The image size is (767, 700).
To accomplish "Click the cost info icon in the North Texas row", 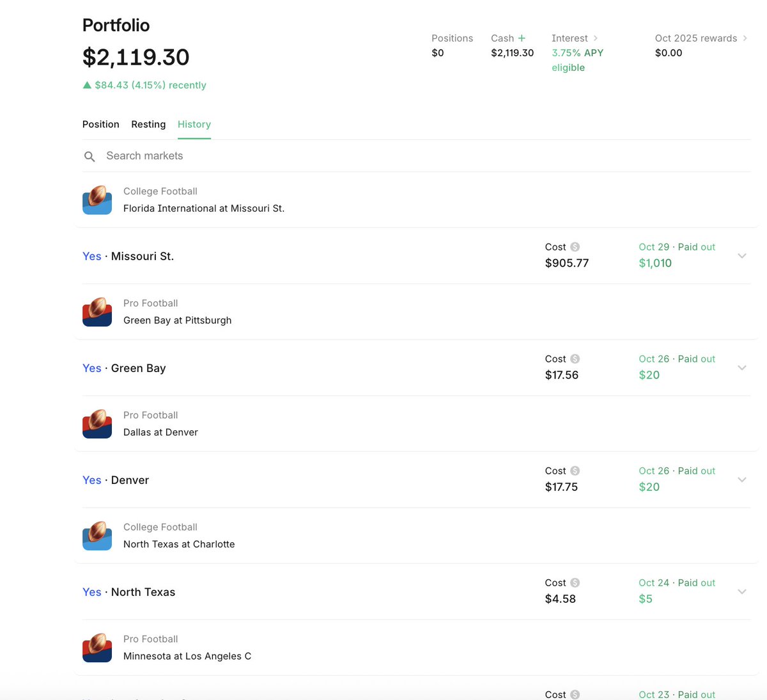I will point(575,582).
